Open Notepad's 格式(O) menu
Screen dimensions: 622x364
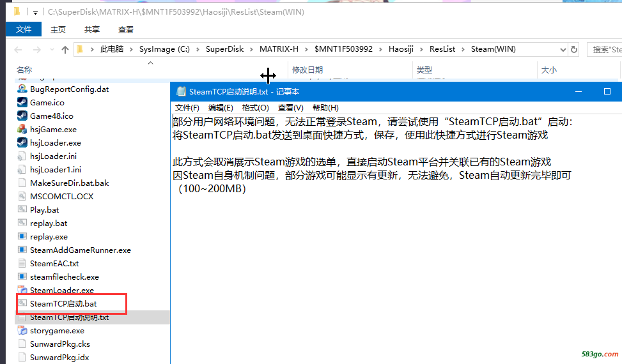[255, 108]
